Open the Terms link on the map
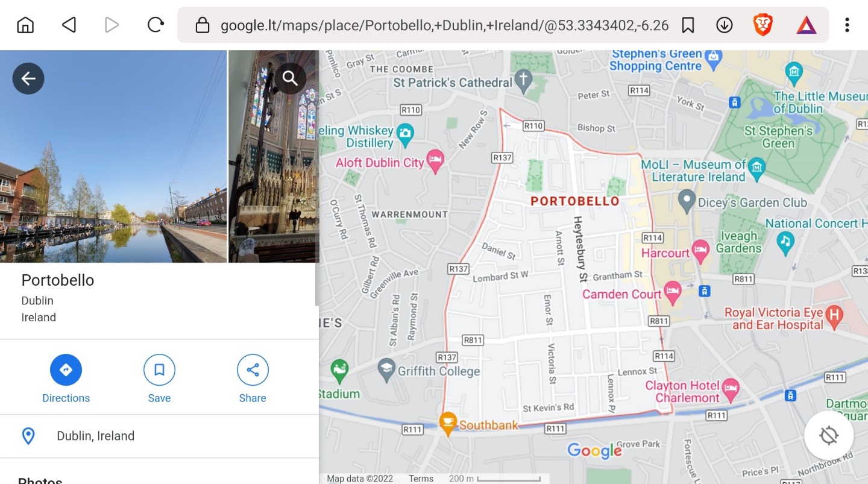868x484 pixels. (x=421, y=479)
